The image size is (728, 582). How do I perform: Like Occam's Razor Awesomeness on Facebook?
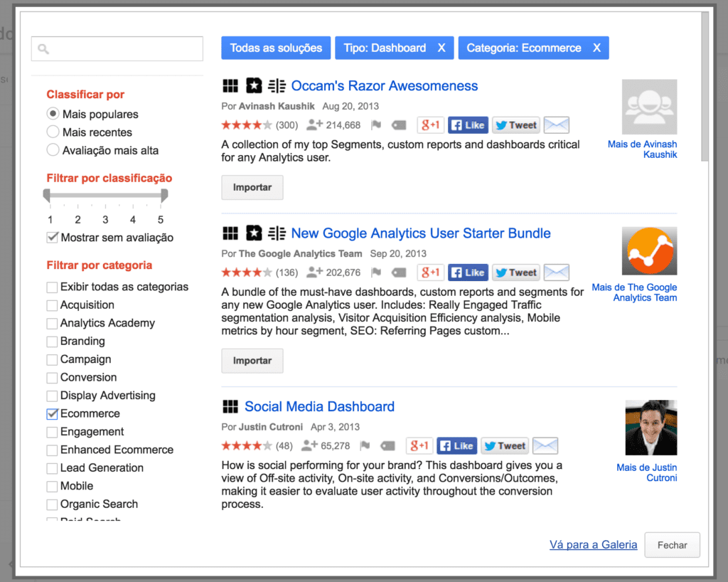click(468, 125)
